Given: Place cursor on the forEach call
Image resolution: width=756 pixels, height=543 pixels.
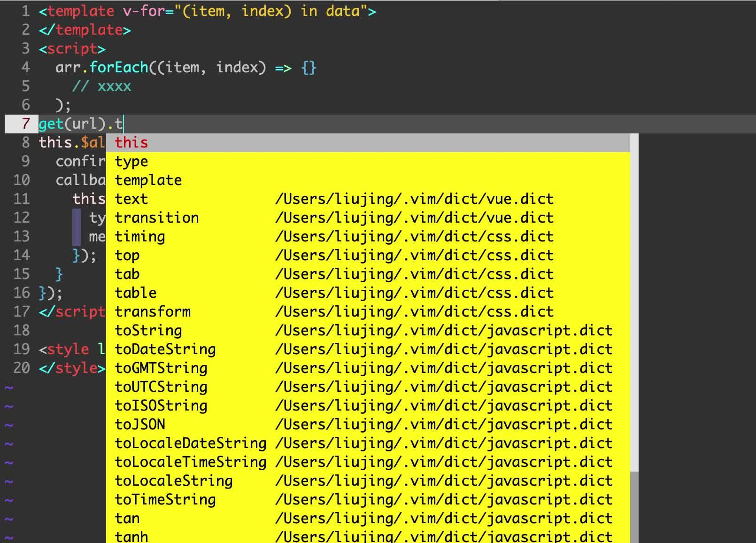Looking at the screenshot, I should [118, 67].
